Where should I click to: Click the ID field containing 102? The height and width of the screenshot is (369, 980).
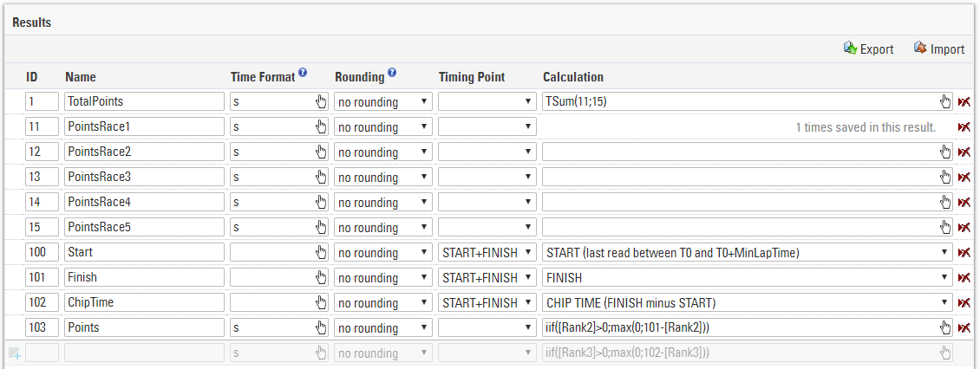coord(42,303)
